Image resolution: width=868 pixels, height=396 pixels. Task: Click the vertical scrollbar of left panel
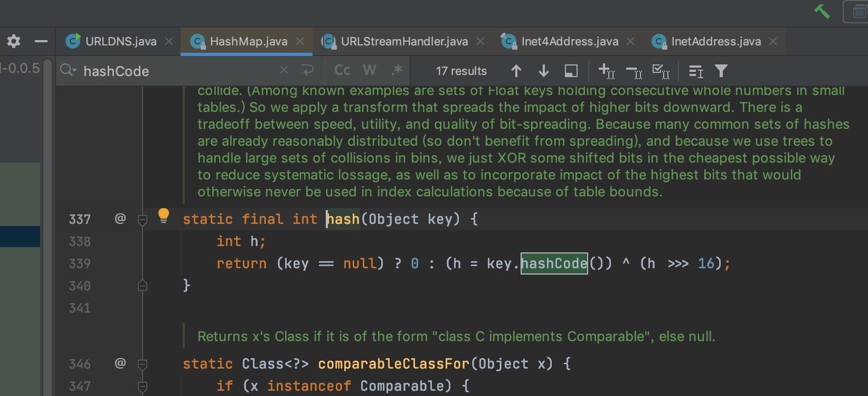(48, 227)
